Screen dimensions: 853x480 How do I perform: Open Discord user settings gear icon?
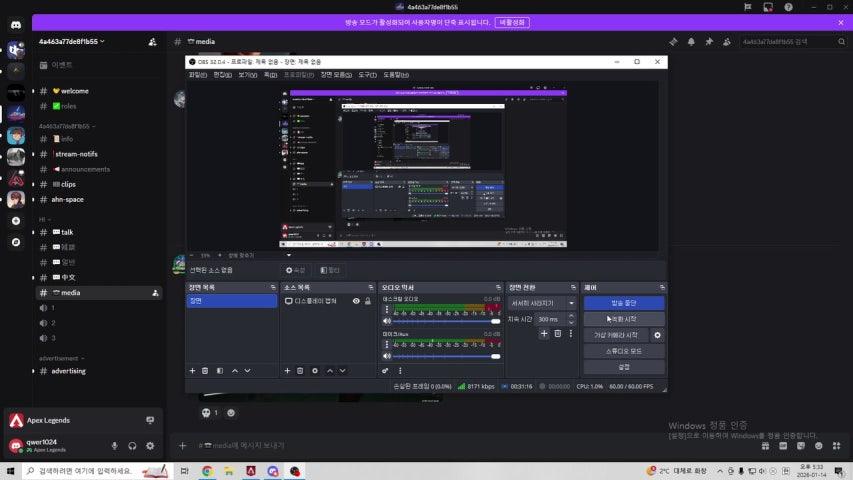pyautogui.click(x=150, y=445)
